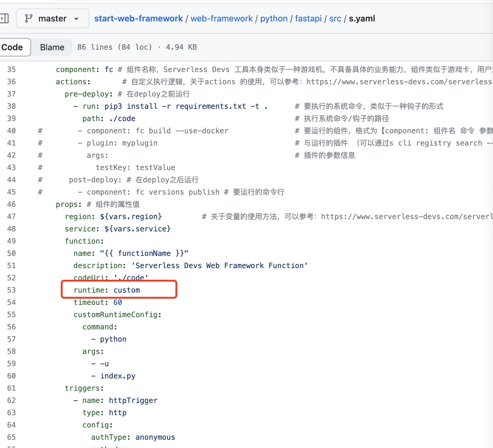The height and width of the screenshot is (448, 493).
Task: Click the 'httpTrigger' name value
Action: pyautogui.click(x=133, y=401)
